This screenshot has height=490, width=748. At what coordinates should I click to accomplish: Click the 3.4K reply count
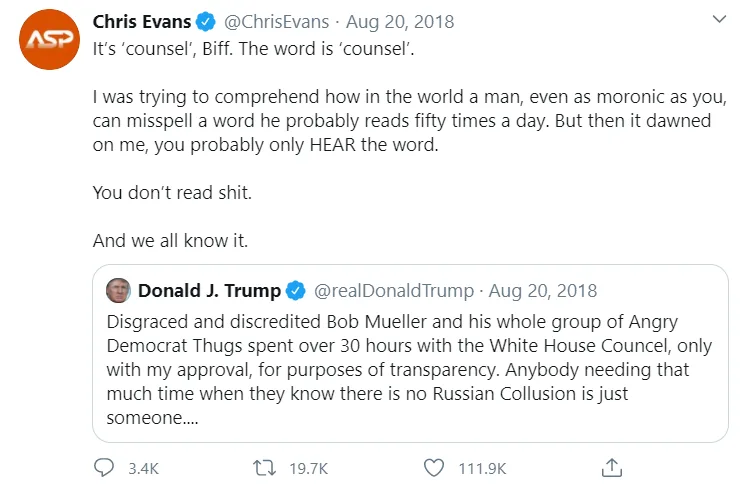(141, 467)
